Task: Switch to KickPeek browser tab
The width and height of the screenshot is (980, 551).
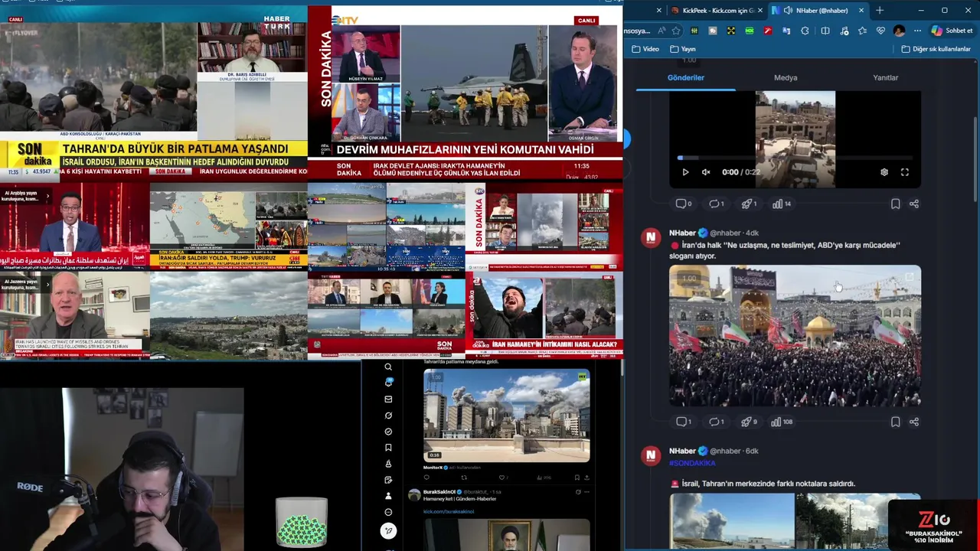Action: (718, 11)
